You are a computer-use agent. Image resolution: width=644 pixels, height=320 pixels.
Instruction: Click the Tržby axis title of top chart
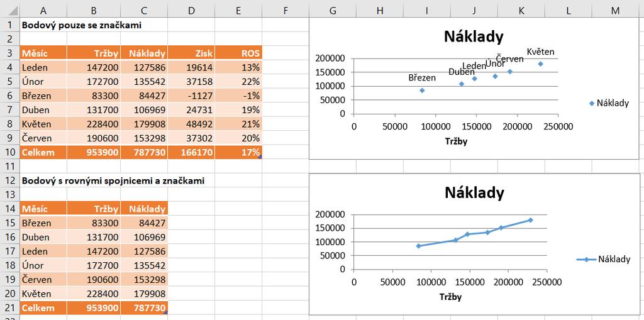457,141
